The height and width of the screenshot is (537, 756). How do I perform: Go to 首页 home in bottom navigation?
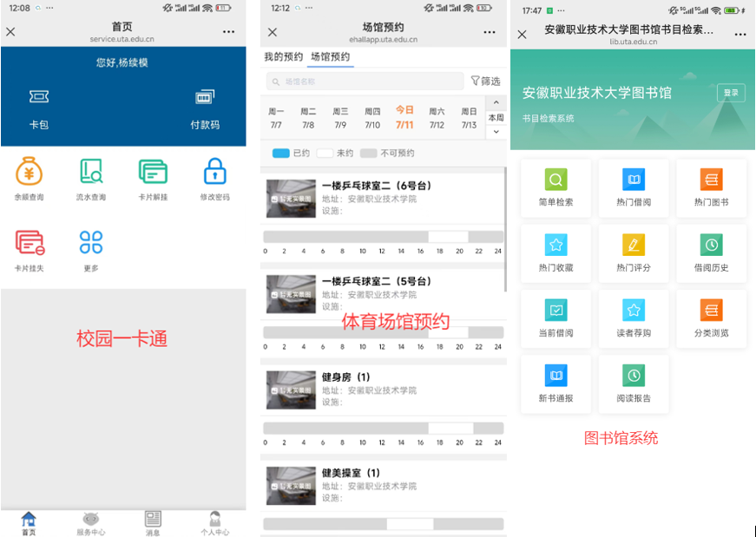point(29,523)
